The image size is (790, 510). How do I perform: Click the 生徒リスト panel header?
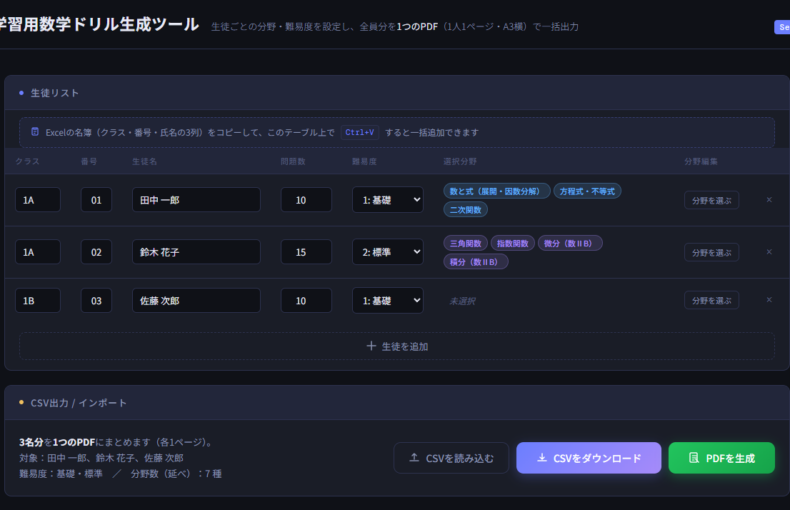coord(55,93)
